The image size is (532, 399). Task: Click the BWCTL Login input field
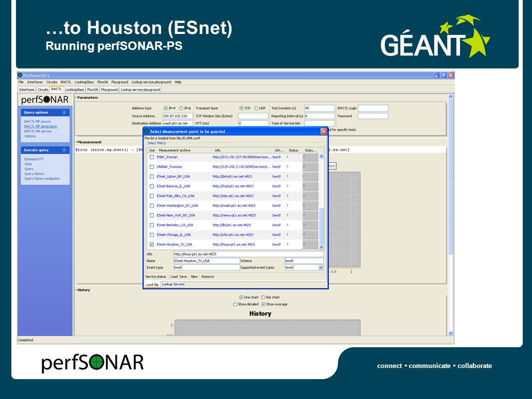pyautogui.click(x=373, y=108)
